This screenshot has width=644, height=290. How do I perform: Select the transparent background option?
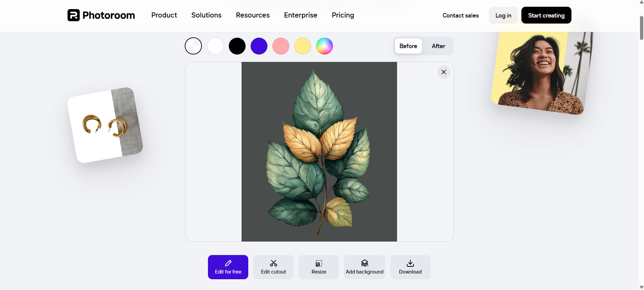[193, 46]
